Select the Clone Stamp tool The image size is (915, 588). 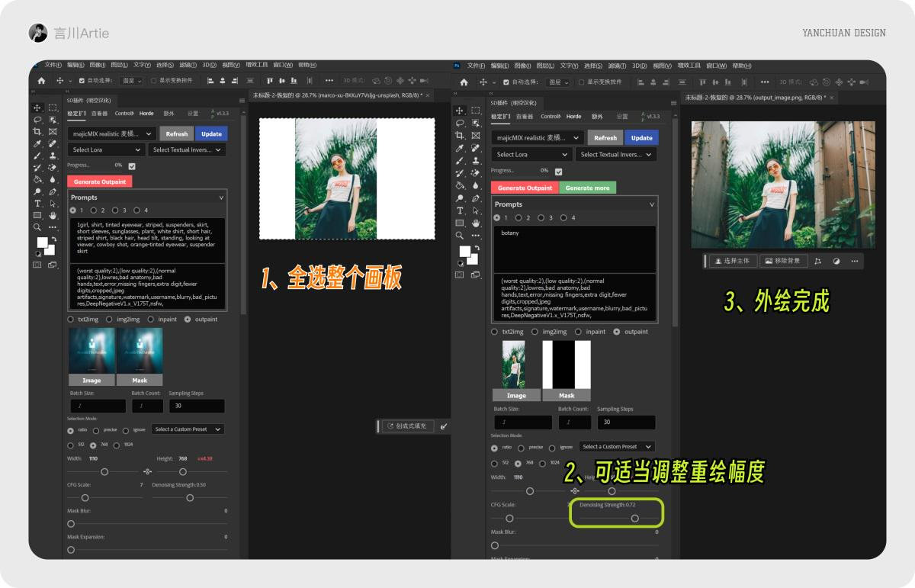(52, 155)
